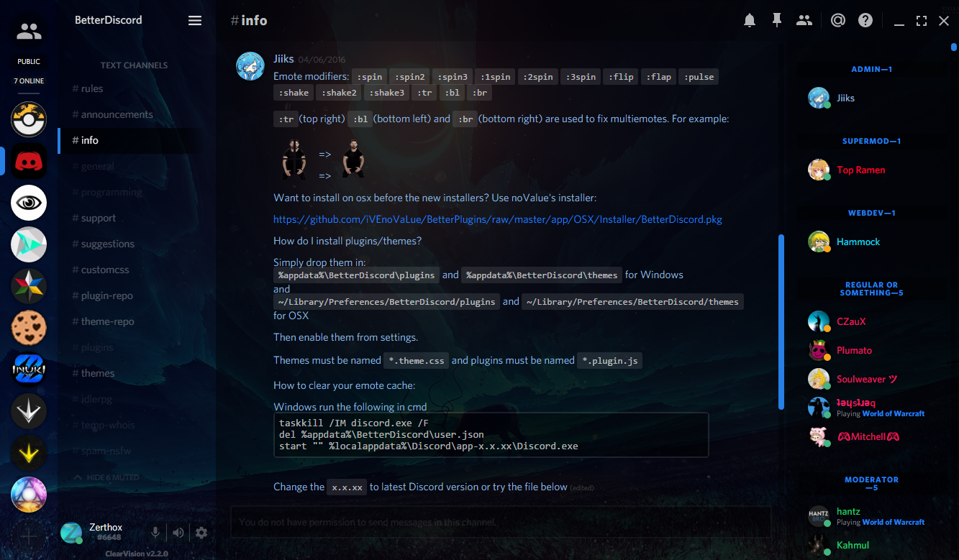The width and height of the screenshot is (959, 560).
Task: Open the eye logo server
Action: pyautogui.click(x=29, y=203)
